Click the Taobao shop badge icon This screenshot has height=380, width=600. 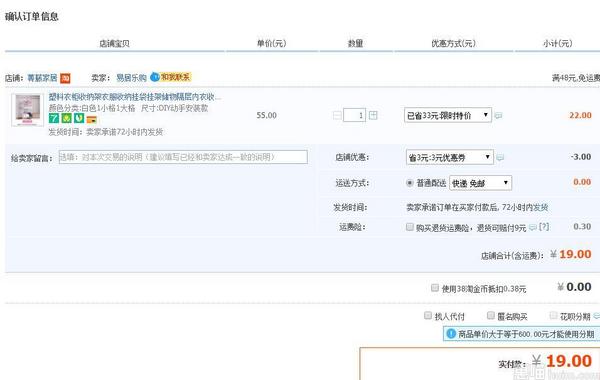tap(65, 78)
